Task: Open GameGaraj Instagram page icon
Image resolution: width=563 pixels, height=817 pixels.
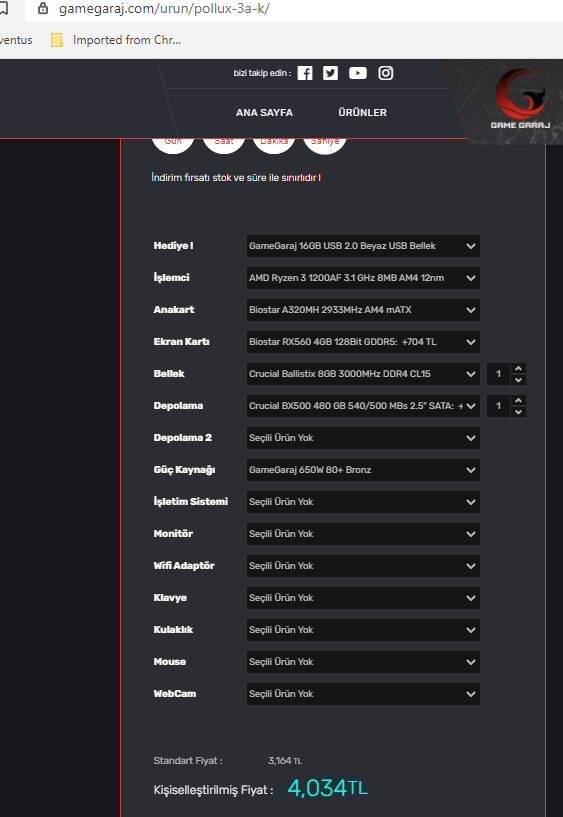Action: point(385,73)
